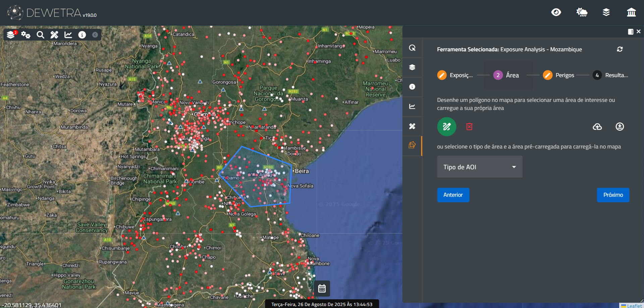Expand the Tipo de AOI dropdown
The image size is (644, 308).
[x=479, y=167]
